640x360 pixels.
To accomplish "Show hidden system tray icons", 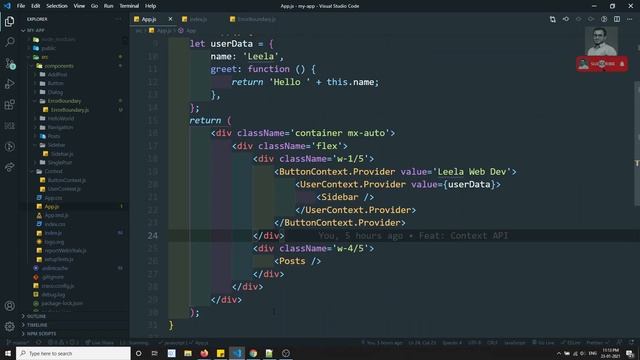I will pos(559,353).
